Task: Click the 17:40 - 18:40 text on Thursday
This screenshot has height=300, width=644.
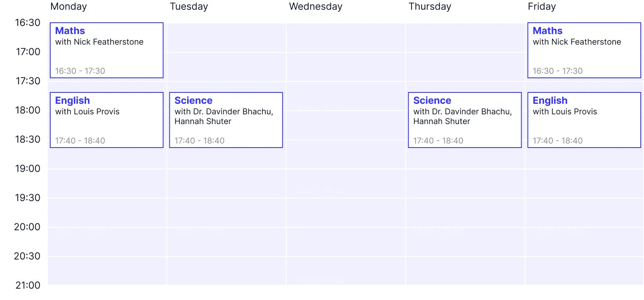Action: coord(438,141)
